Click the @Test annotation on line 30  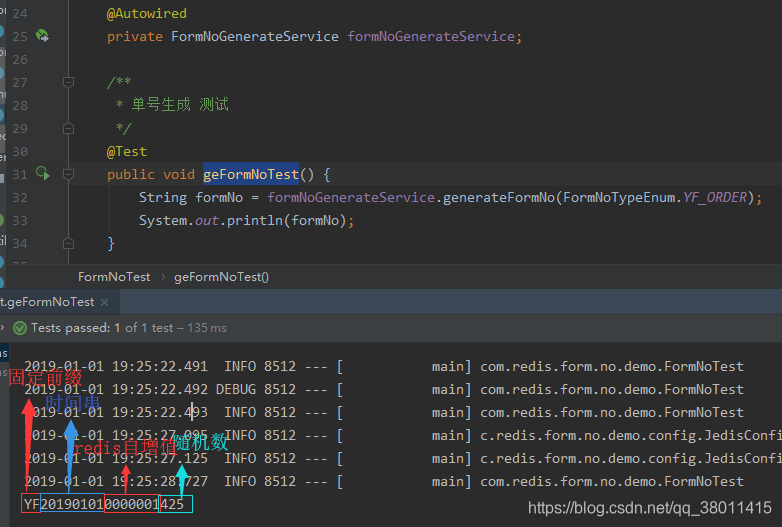pos(127,152)
